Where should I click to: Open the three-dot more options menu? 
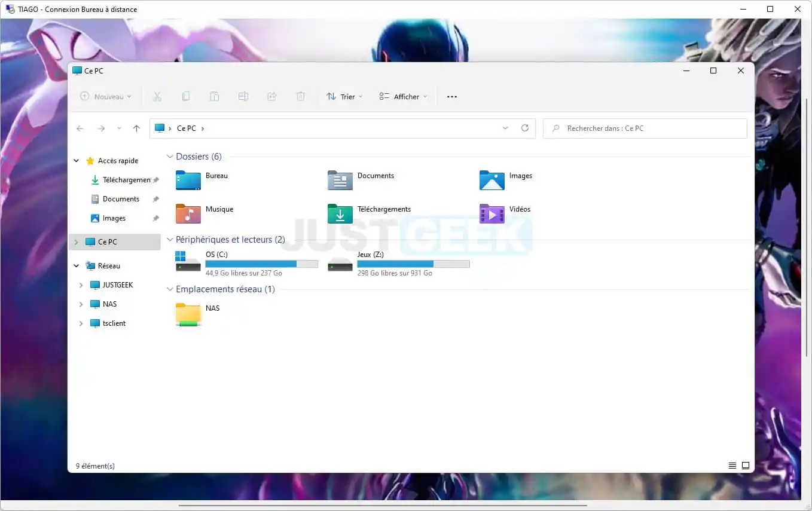[x=452, y=96]
